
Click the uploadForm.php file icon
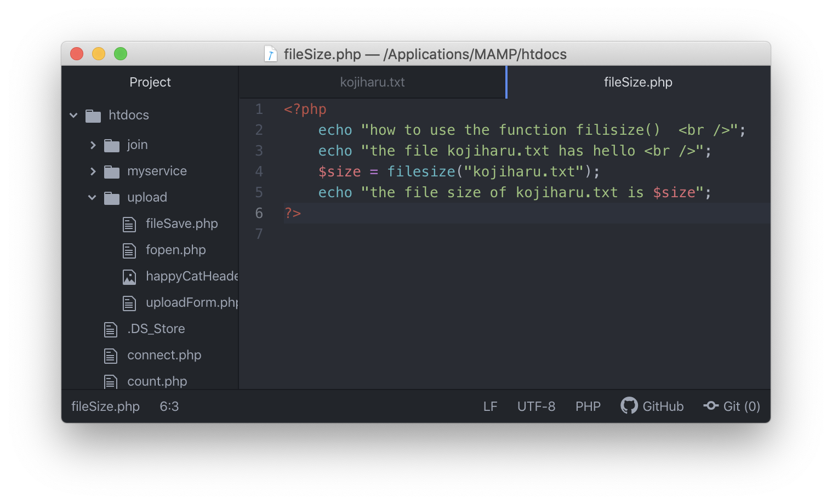click(129, 303)
